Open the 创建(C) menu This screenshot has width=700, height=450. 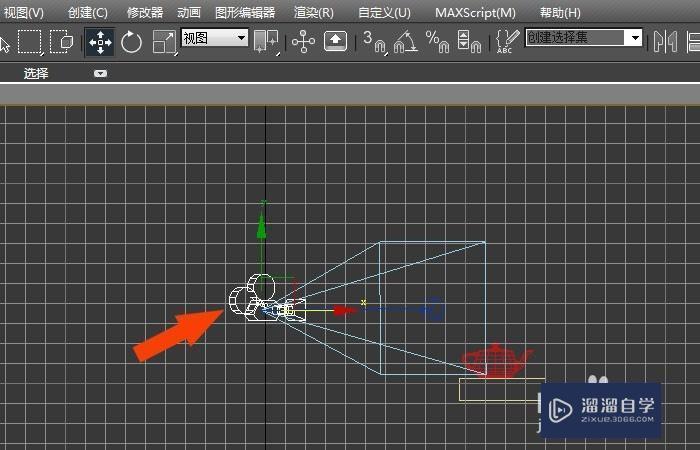88,12
